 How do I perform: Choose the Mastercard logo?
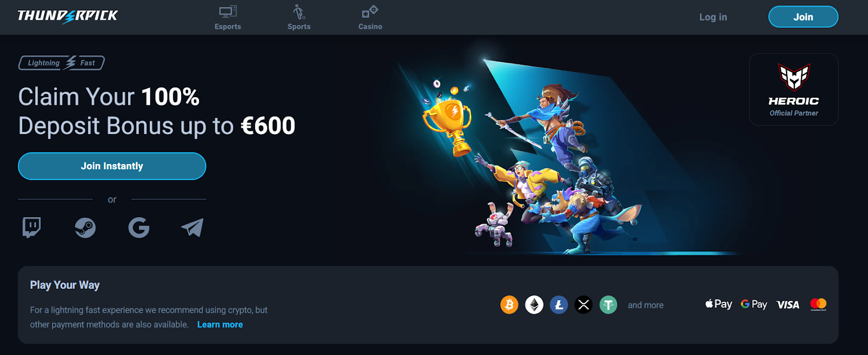(818, 305)
